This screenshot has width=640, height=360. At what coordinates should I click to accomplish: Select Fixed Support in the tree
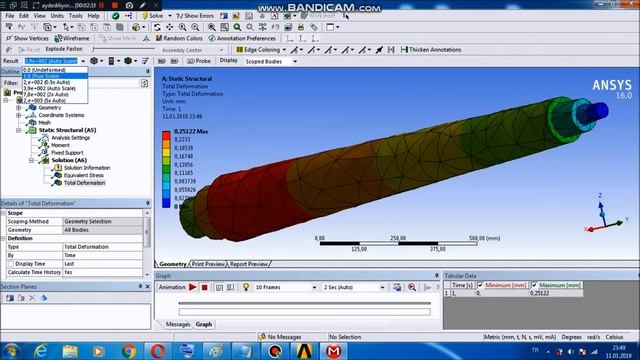tap(67, 153)
